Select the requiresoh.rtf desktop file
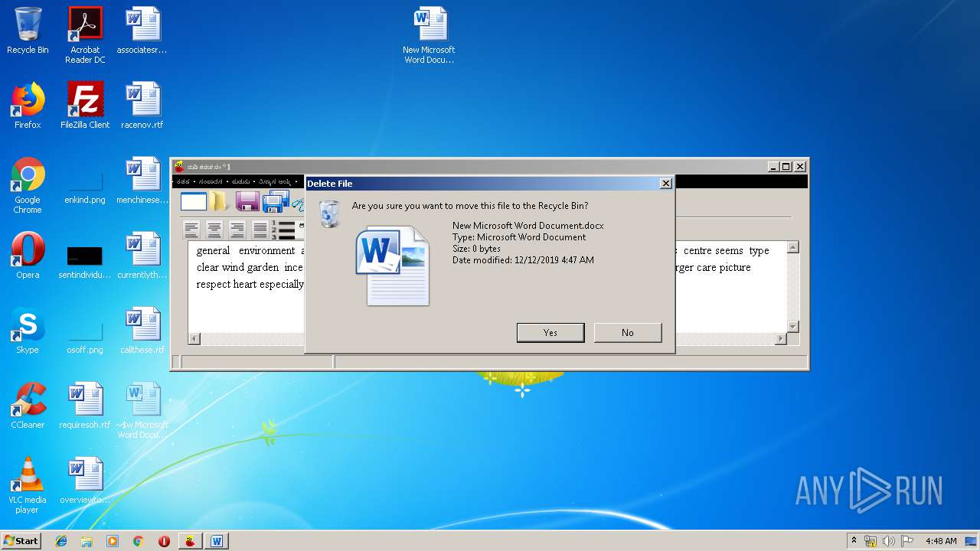 pyautogui.click(x=85, y=406)
